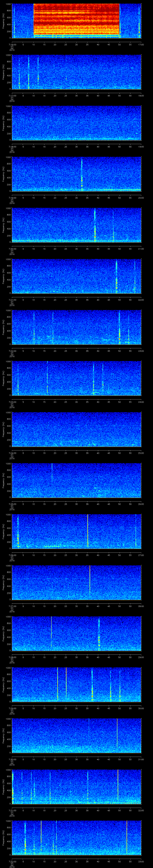Image resolution: width=153 pixels, height=868 pixels.
Task: Select the burst near 38s in 7:20 spectrogram
Action: 95,225
